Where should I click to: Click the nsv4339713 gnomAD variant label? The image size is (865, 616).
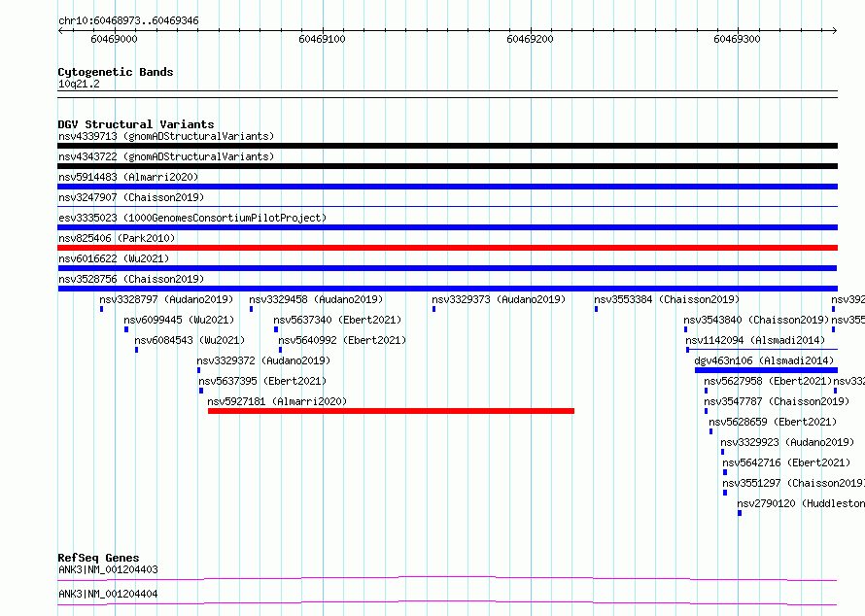click(x=166, y=136)
